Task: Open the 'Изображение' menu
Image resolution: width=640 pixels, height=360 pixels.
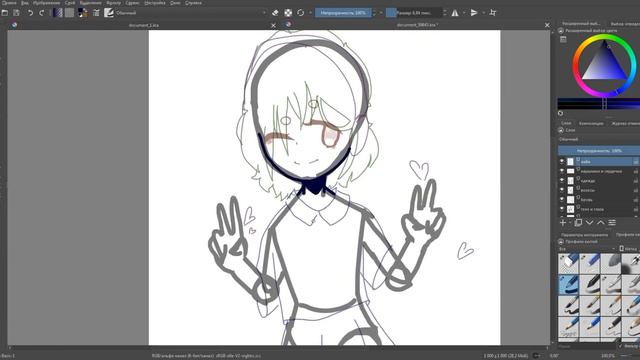Action: [46, 3]
